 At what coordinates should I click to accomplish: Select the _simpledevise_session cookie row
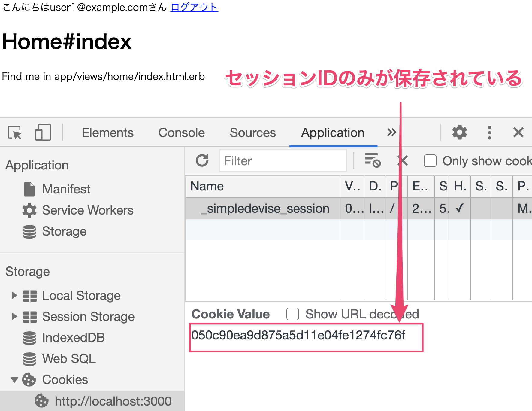pos(265,209)
